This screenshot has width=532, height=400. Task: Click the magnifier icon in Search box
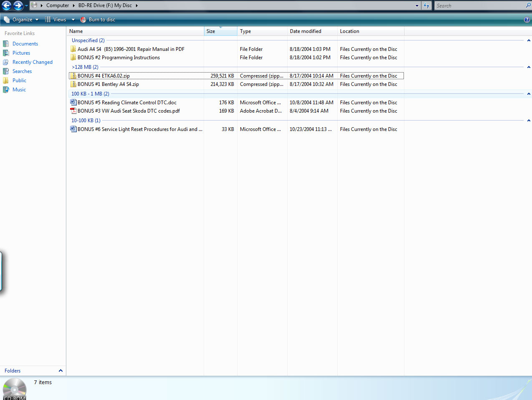coord(528,5)
